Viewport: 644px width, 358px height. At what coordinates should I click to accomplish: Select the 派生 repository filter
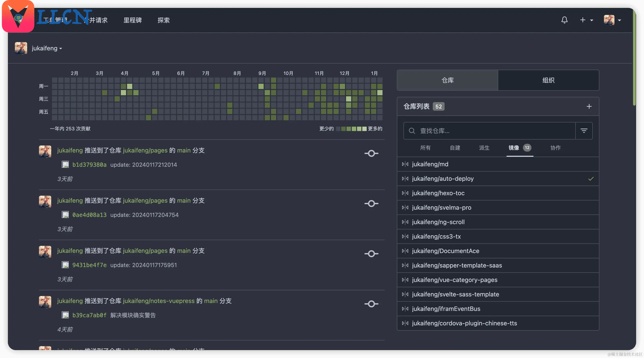[x=484, y=148]
